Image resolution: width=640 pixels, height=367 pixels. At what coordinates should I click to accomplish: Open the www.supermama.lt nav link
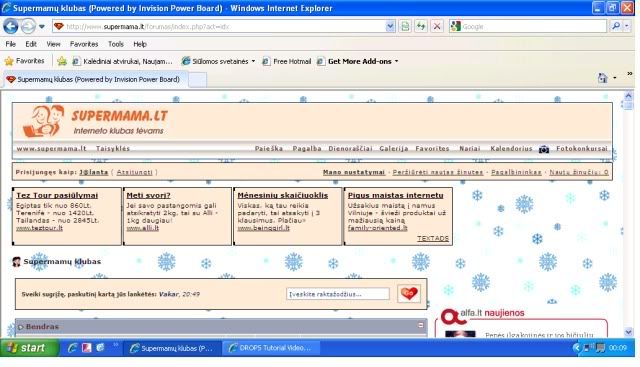51,149
